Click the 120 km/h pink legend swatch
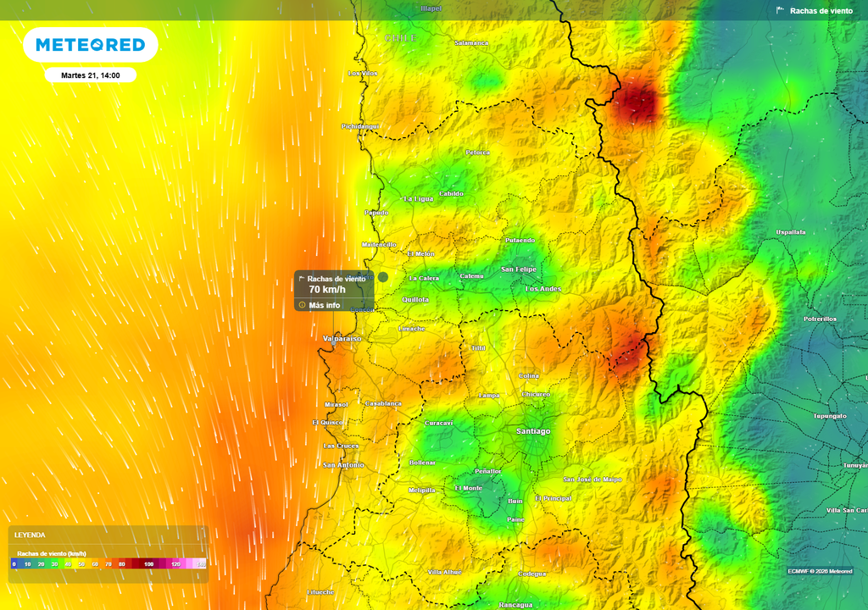 (x=175, y=564)
